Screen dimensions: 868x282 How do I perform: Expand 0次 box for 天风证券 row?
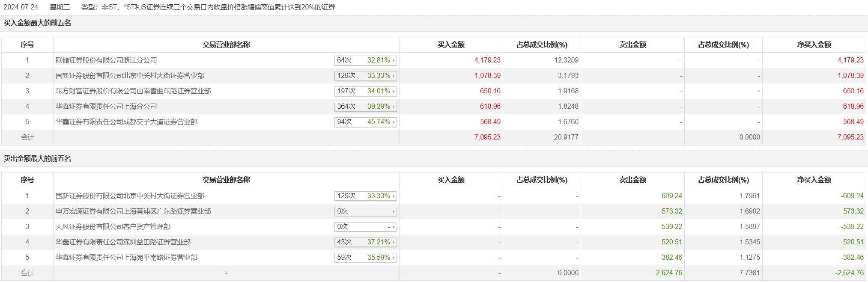[365, 227]
